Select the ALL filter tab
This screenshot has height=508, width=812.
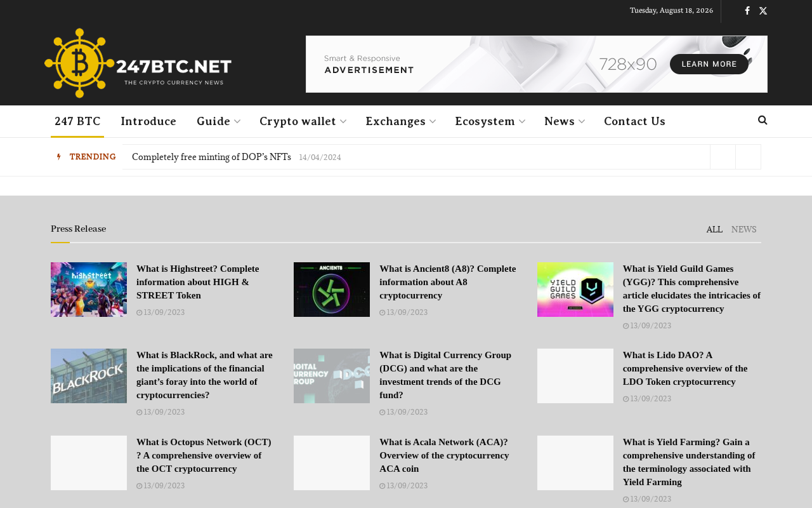[714, 230]
